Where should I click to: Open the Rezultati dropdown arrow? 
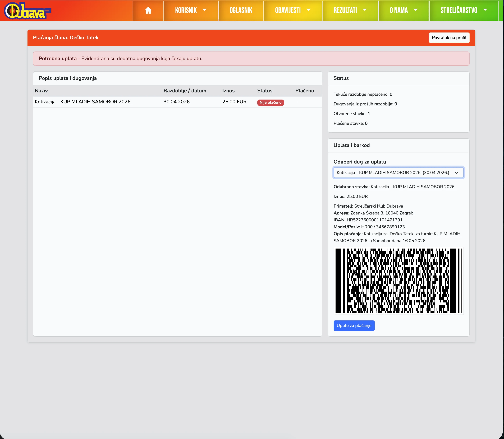tap(365, 10)
